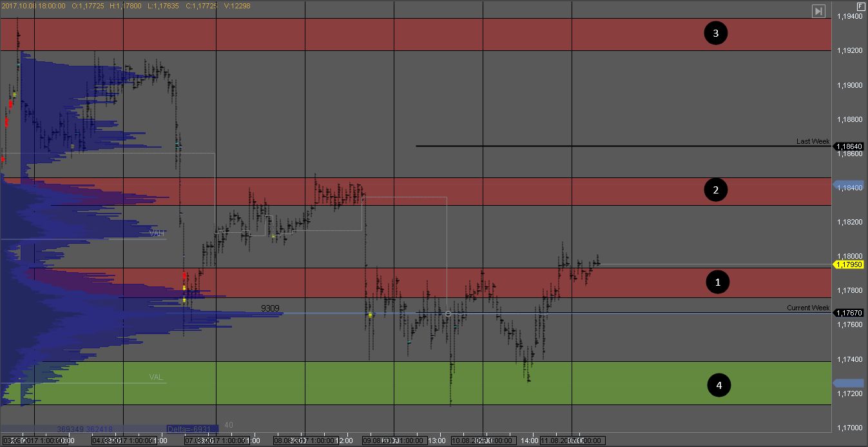Select the black circle marker numbered 4

719,386
